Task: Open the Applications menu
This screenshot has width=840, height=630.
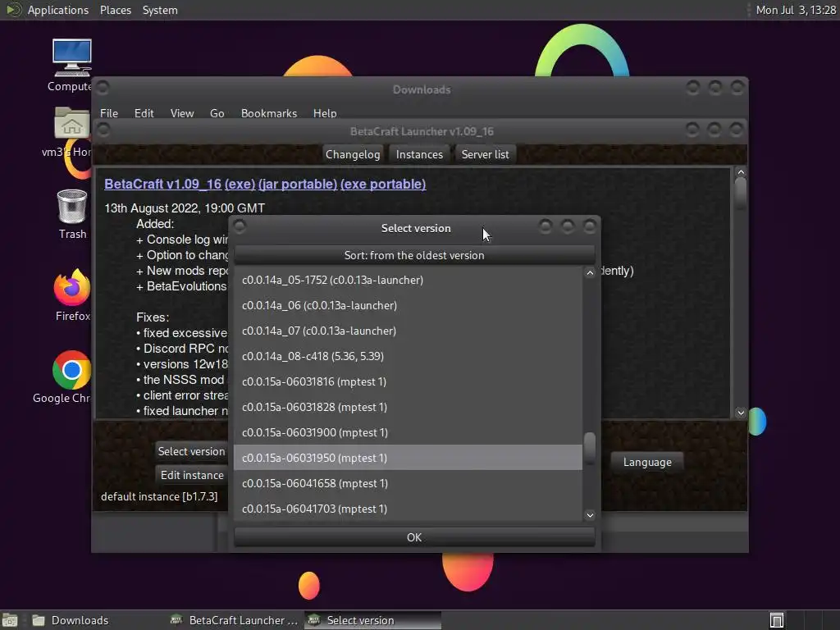Action: (x=58, y=10)
